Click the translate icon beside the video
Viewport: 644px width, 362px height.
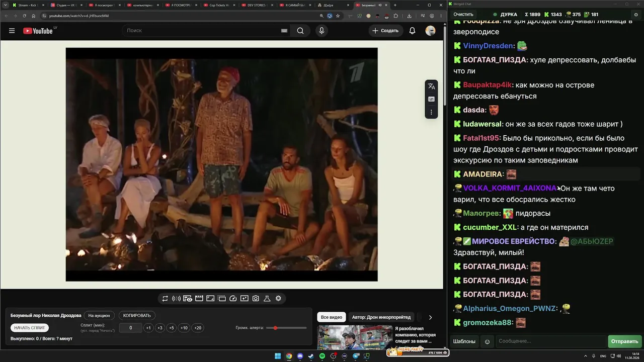click(x=431, y=86)
